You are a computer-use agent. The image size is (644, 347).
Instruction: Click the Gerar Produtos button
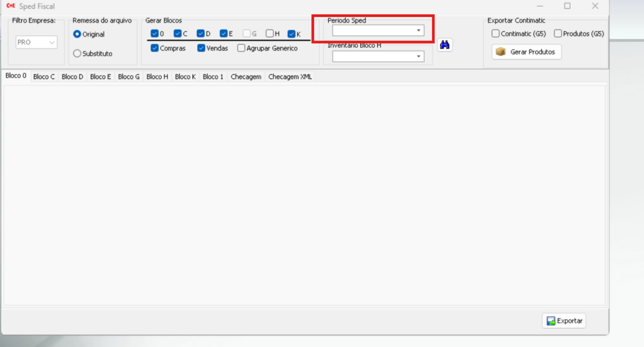click(x=526, y=52)
